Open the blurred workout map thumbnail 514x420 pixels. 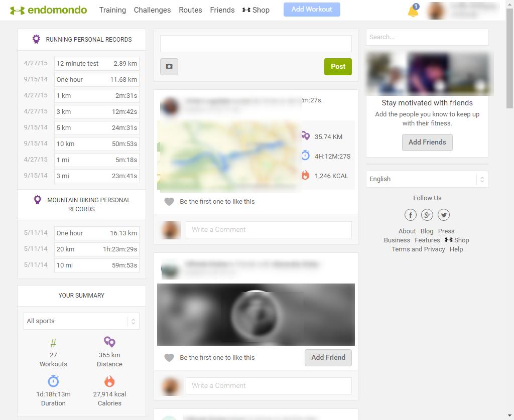pos(229,155)
